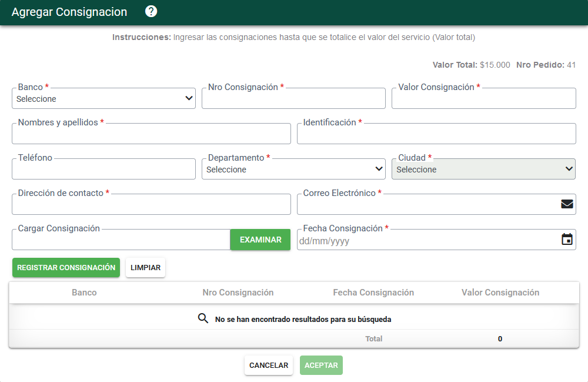Click the Nro Consignación input field
Screen dimensions: 588x382
click(293, 99)
